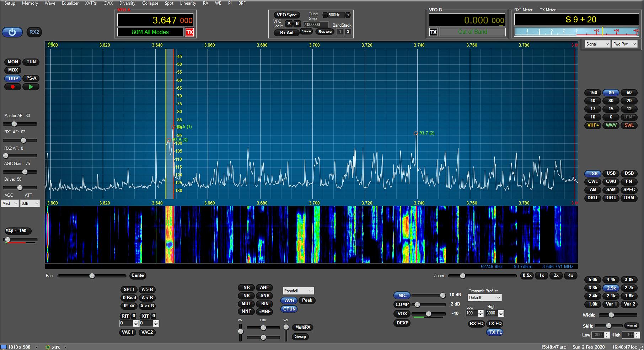
Task: Switch mode to DIGU
Action: pyautogui.click(x=611, y=198)
